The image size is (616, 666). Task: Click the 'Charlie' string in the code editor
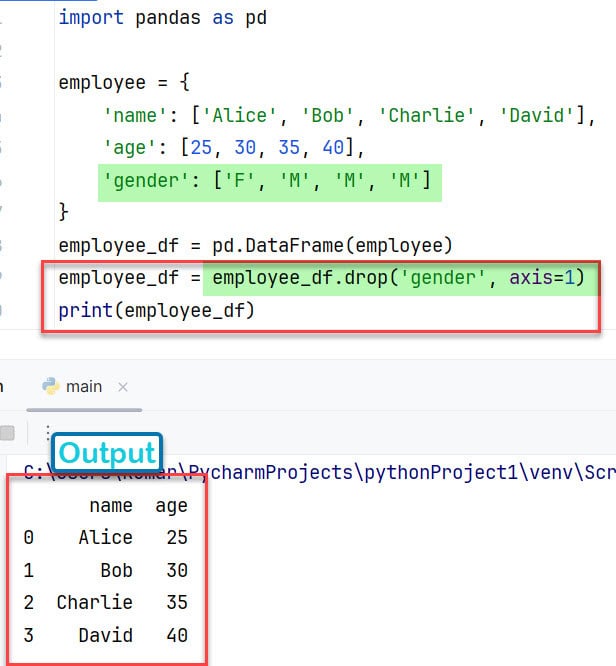click(x=427, y=116)
